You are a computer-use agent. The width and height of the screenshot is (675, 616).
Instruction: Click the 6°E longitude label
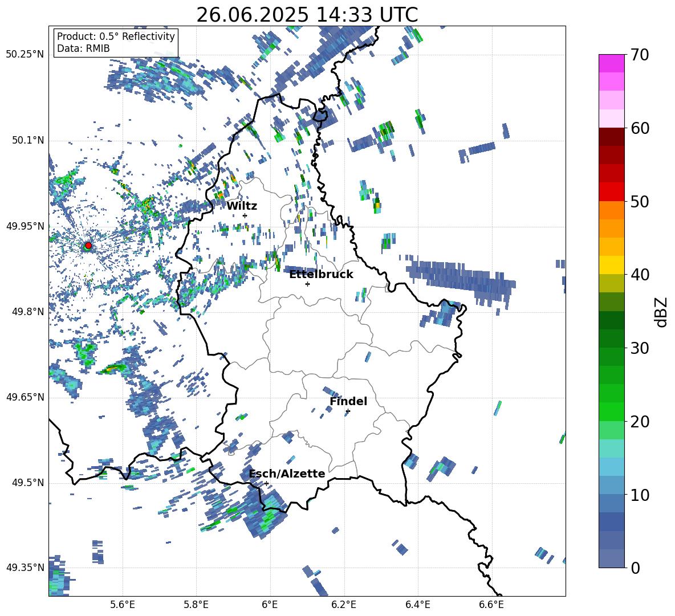click(x=270, y=605)
